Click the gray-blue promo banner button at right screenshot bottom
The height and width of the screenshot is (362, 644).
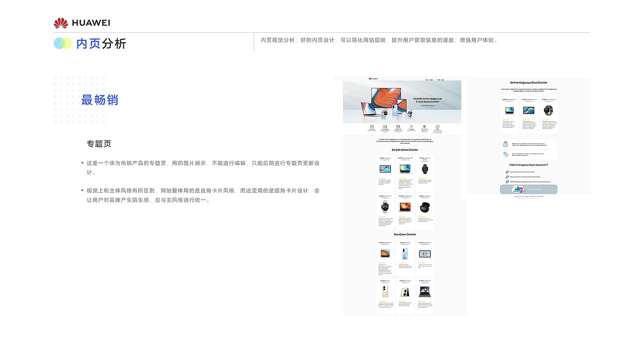pyautogui.click(x=529, y=190)
